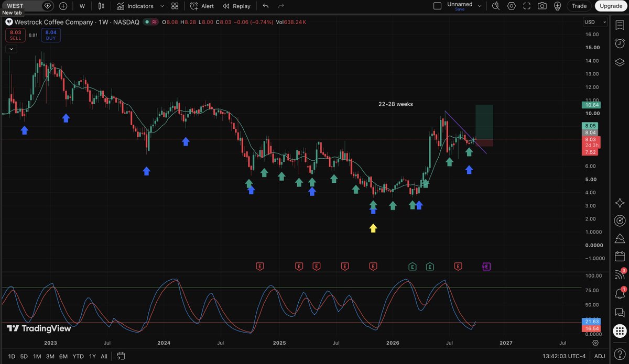Open the layout setup square icon
This screenshot has width=629, height=364.
coord(437,6)
